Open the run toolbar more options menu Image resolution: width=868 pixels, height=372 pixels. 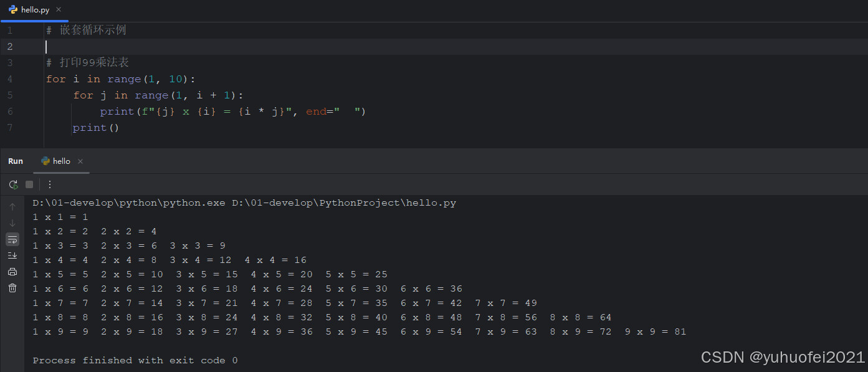pos(50,184)
